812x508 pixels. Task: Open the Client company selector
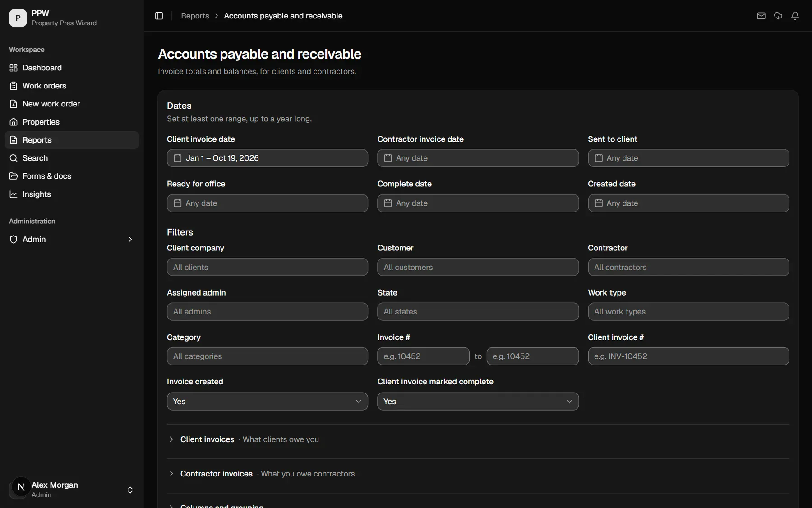pyautogui.click(x=268, y=267)
